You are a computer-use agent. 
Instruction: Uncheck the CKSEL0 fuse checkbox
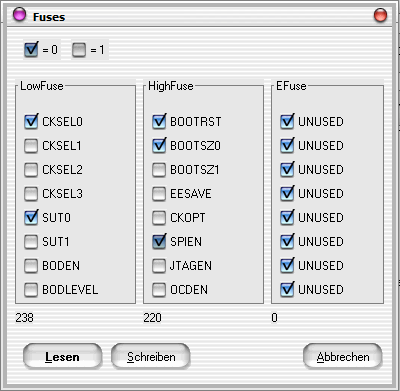click(x=31, y=122)
